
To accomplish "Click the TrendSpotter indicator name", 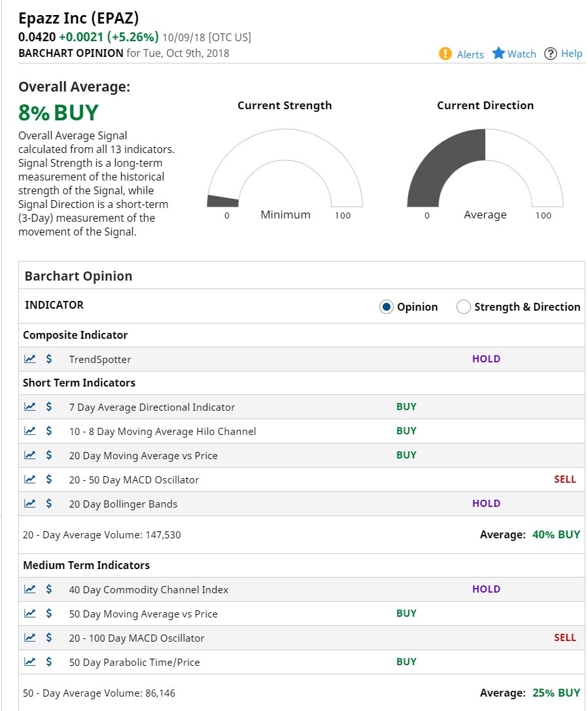I will 99,360.
